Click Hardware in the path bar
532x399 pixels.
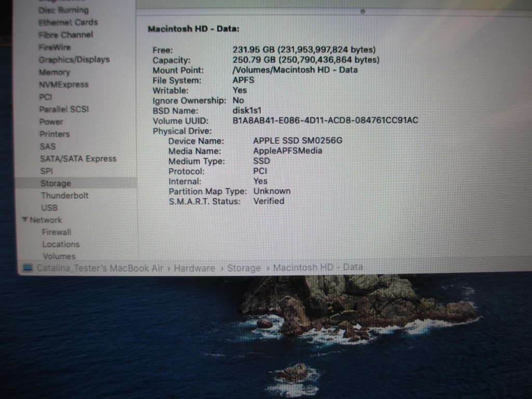(x=194, y=269)
